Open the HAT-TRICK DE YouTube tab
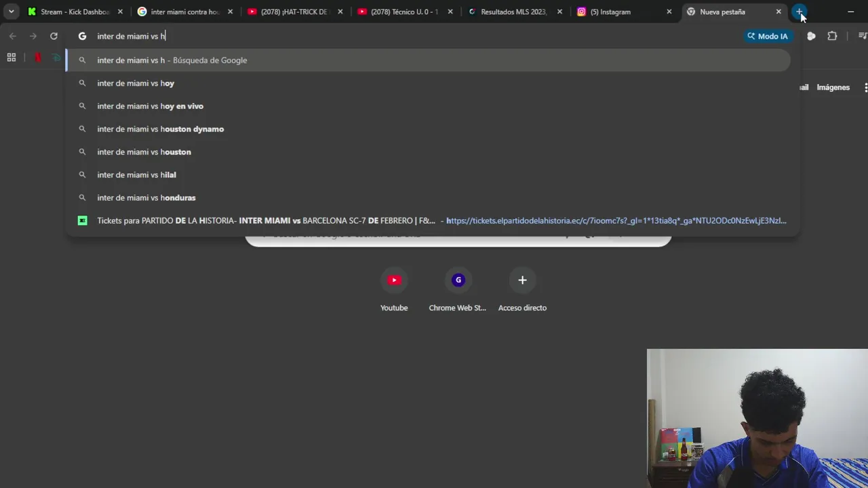The image size is (868, 488). point(294,12)
